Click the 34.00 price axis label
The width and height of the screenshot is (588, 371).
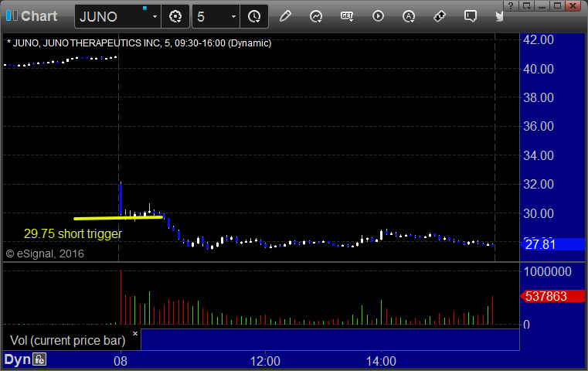pyautogui.click(x=539, y=155)
